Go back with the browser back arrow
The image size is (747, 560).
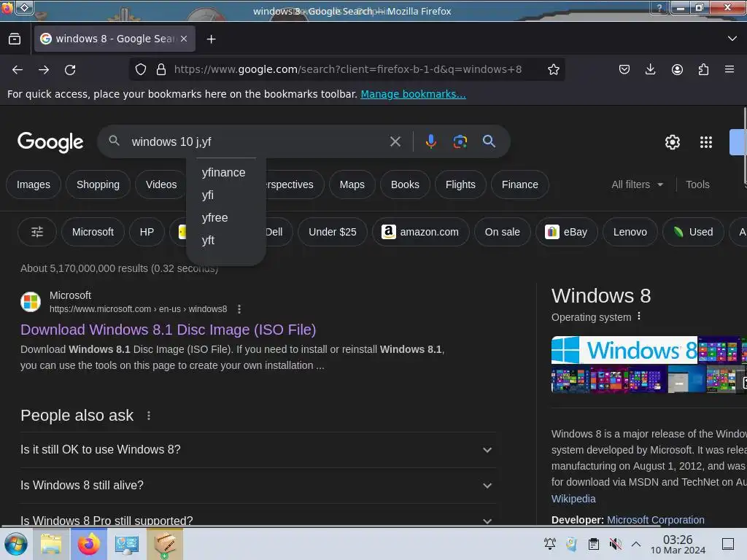pos(18,69)
